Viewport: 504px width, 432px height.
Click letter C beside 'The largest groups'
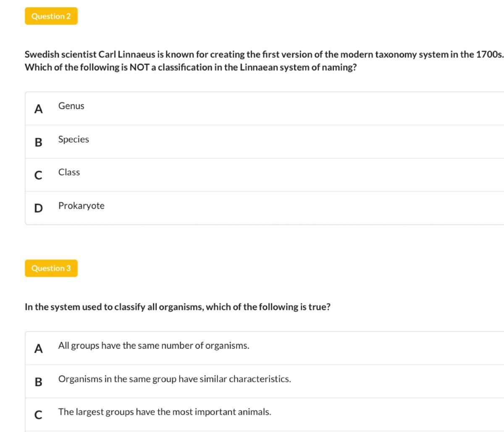coord(38,415)
